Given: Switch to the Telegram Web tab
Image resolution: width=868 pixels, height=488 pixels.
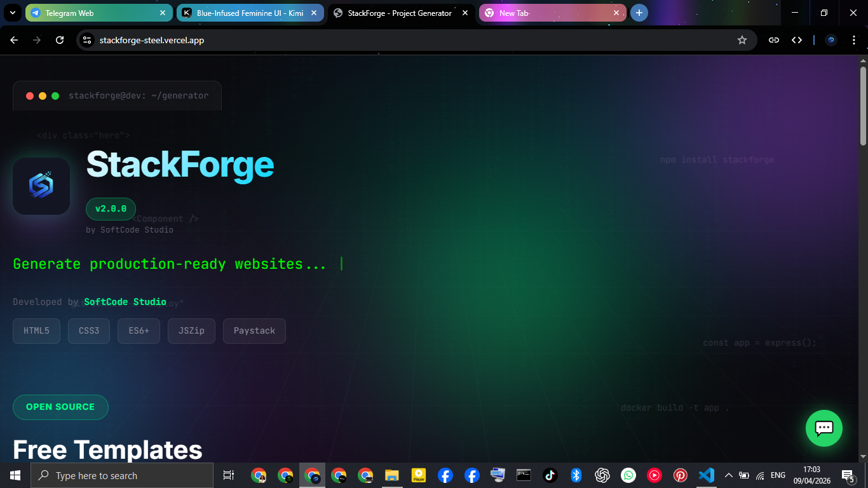Looking at the screenshot, I should point(89,13).
